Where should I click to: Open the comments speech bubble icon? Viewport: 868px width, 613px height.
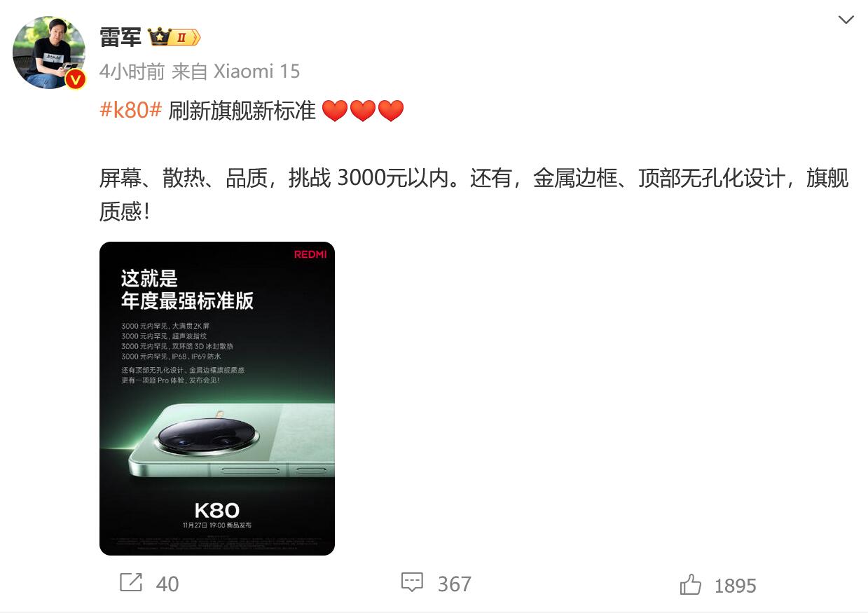coord(412,582)
